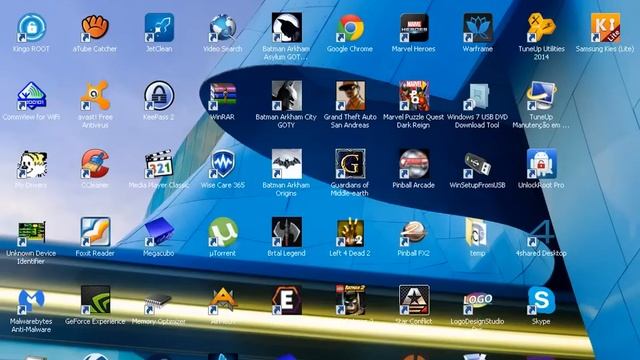
Task: Open Unknown Device Identifier shortcut
Action: coord(31,232)
